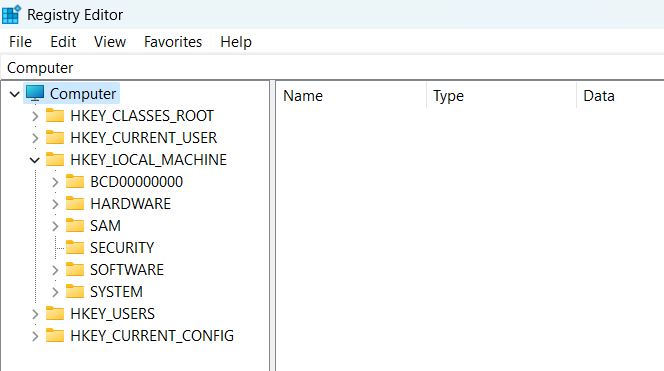The height and width of the screenshot is (371, 664).
Task: Click the HKEY_USERS folder icon
Action: pos(55,313)
